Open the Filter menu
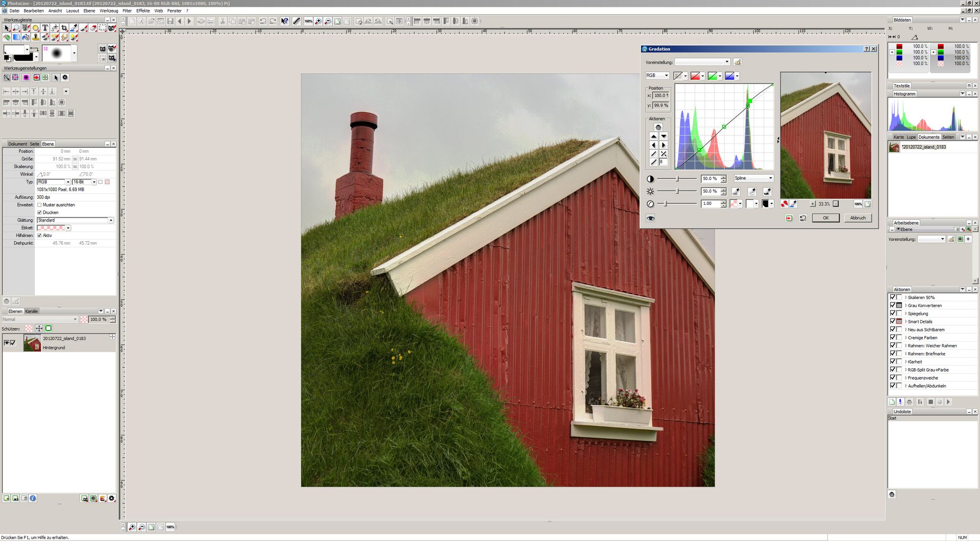980x541 pixels. pos(127,11)
